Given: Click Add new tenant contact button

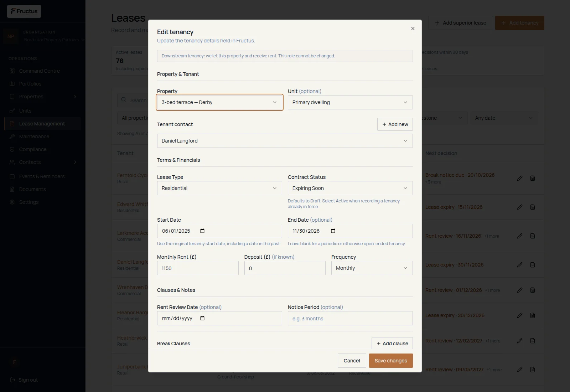Looking at the screenshot, I should [x=395, y=124].
